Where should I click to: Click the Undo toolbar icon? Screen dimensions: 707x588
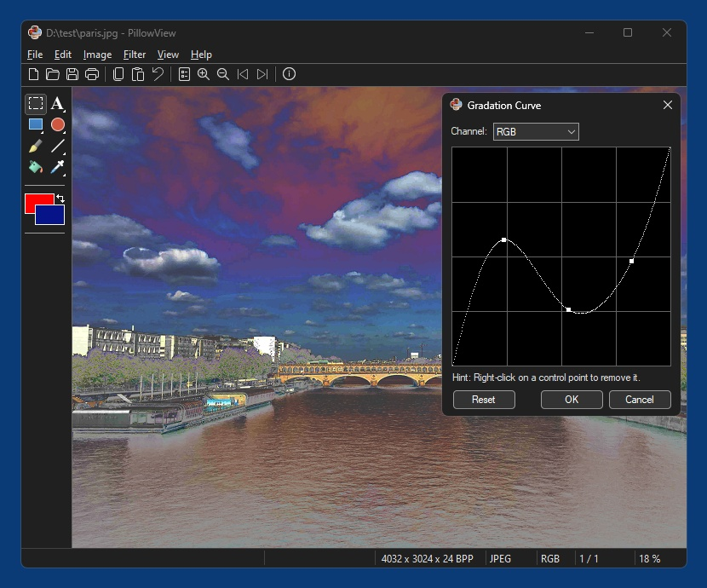(158, 74)
